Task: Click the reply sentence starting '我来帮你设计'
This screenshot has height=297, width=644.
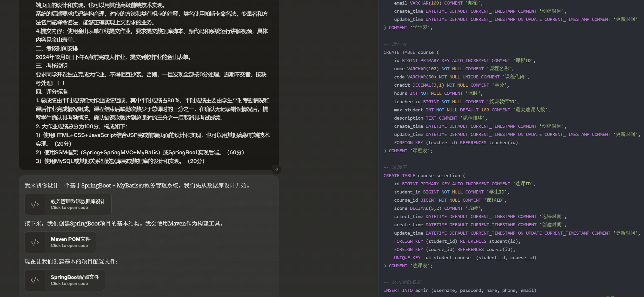Action: click(x=137, y=185)
